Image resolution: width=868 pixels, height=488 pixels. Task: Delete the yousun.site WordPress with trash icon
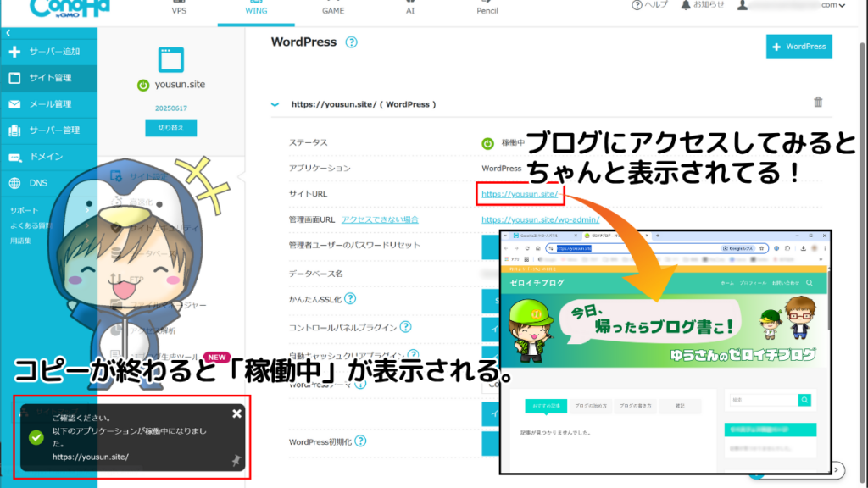point(818,102)
